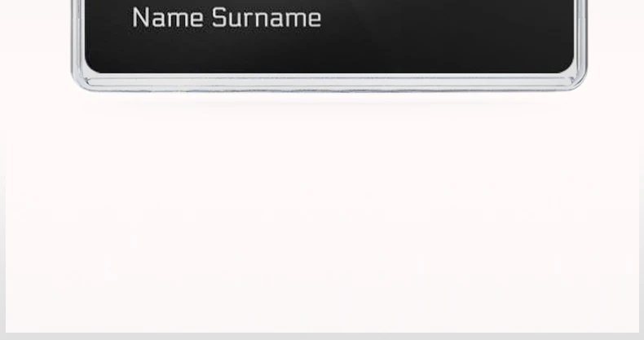The height and width of the screenshot is (340, 644).
Task: Select the word "Name" on the card
Action: coord(168,18)
